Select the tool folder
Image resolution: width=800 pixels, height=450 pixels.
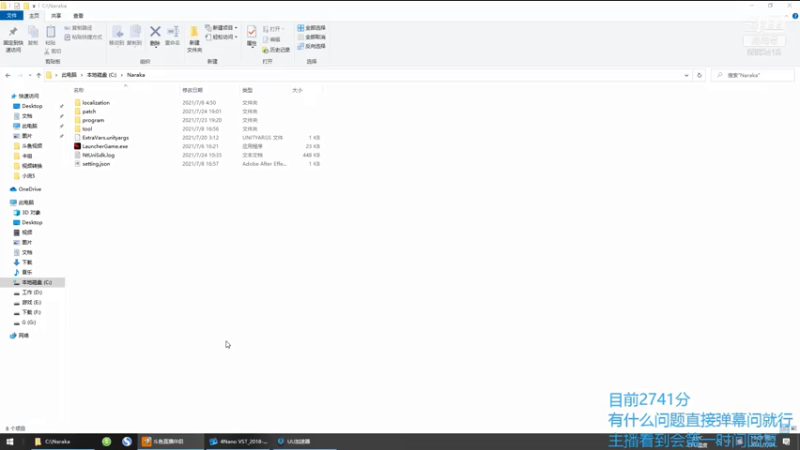[x=87, y=129]
